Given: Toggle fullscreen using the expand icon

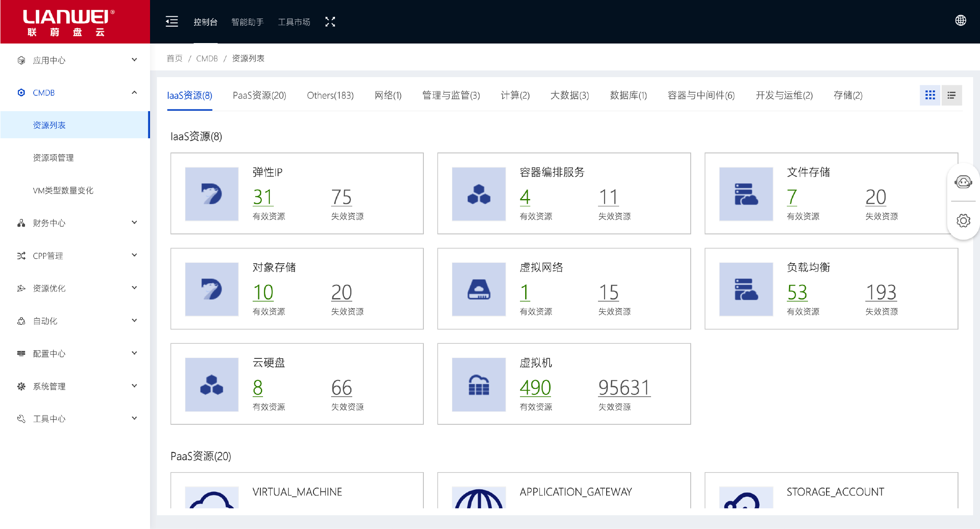Looking at the screenshot, I should click(x=330, y=22).
